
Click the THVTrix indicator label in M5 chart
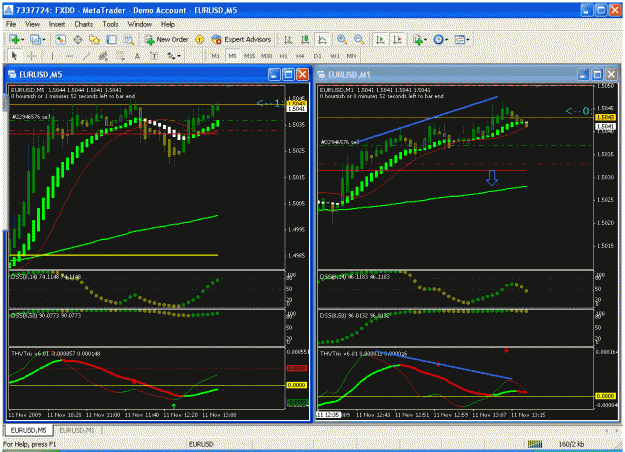pos(56,353)
